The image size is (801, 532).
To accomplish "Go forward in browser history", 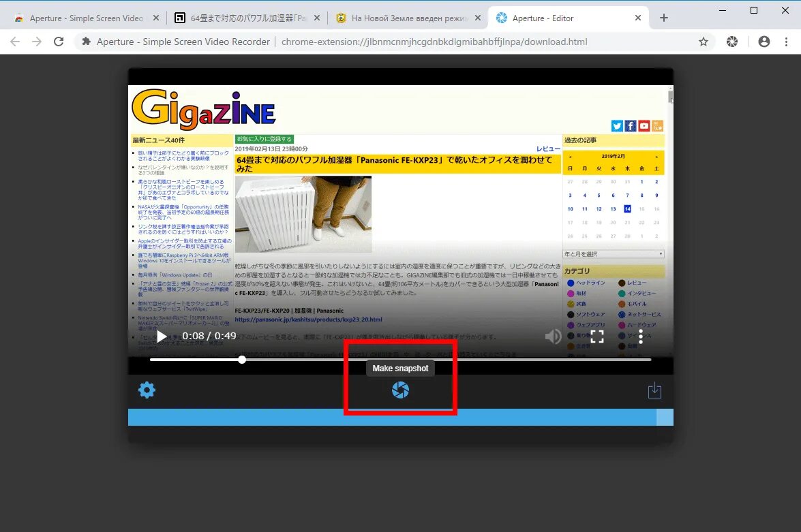I will pos(37,42).
